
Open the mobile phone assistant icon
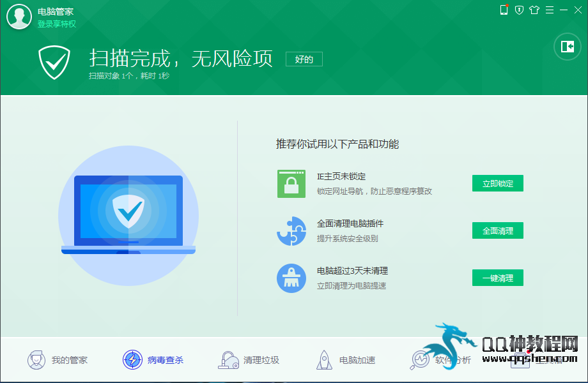(x=504, y=10)
